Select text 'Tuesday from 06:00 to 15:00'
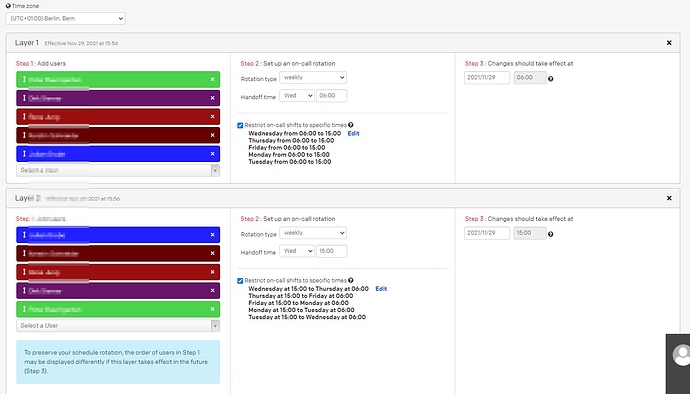The width and height of the screenshot is (690, 394). click(290, 162)
